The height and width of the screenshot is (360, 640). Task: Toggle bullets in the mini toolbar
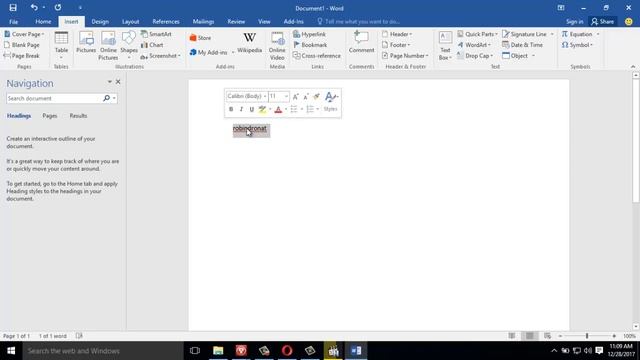294,109
